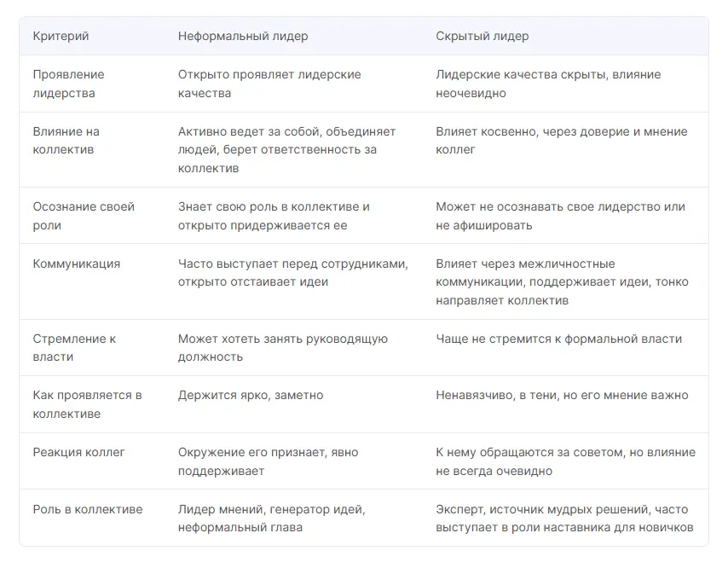The height and width of the screenshot is (562, 728).
Task: Select the "Часто выступает перед сотрудниками" cell
Action: click(292, 272)
